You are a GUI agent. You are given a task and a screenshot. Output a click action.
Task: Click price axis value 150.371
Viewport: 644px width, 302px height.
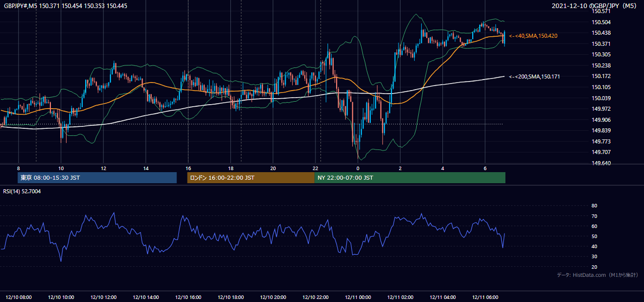click(601, 44)
